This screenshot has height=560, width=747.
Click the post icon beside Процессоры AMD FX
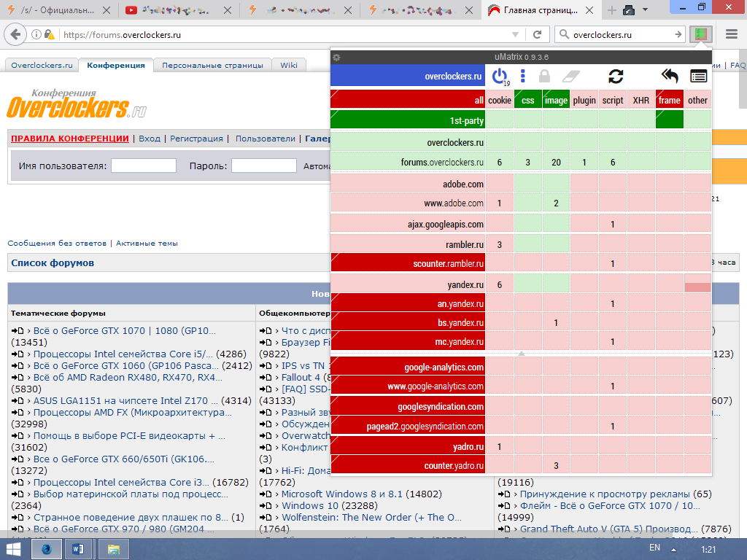pyautogui.click(x=18, y=413)
